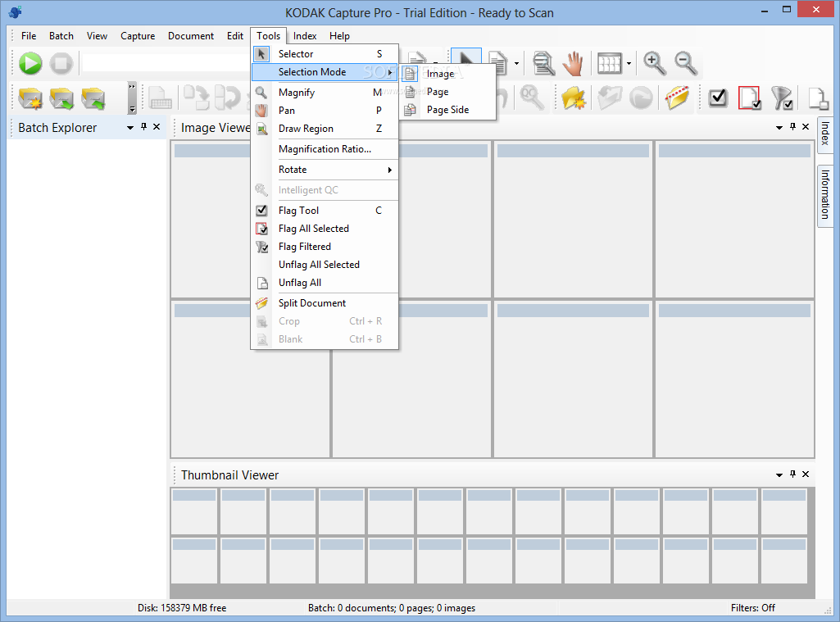Open dropdown arrow next to layout grid icon
840x622 pixels.
[629, 63]
